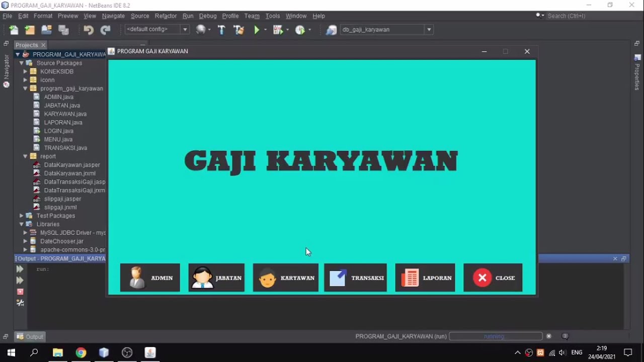Click the Redo arrow in toolbar

pyautogui.click(x=105, y=30)
